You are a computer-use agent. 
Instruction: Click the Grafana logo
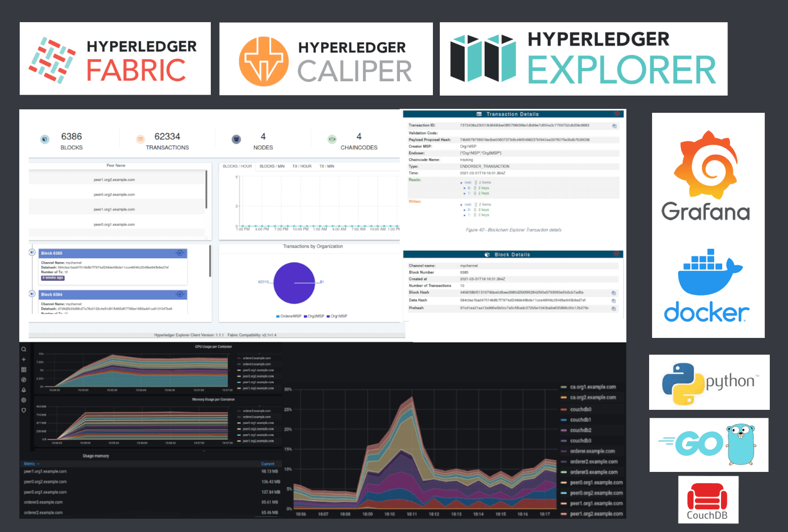click(x=706, y=175)
